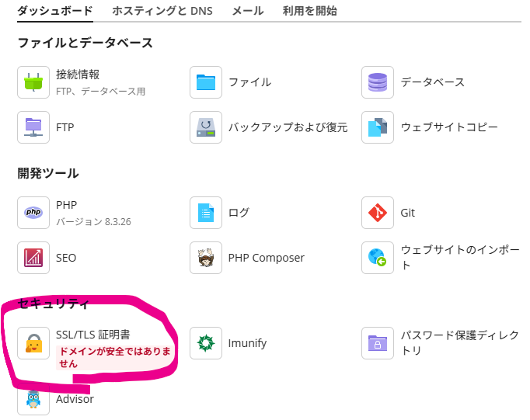This screenshot has width=530, height=420.
Task: Click the ログ document icon
Action: tap(206, 213)
